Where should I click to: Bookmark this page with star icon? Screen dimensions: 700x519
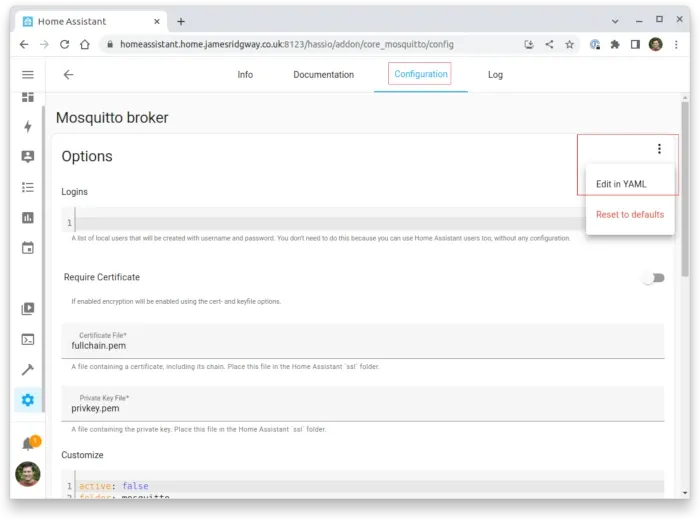pos(569,44)
